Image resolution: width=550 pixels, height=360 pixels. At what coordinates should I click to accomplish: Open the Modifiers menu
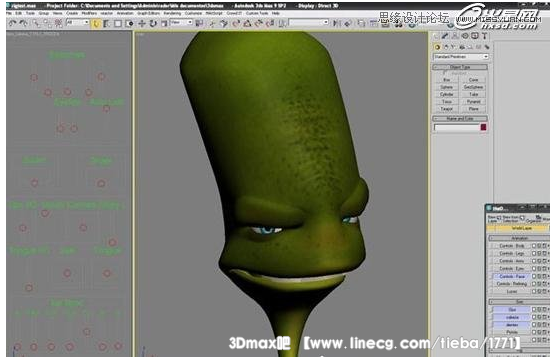click(x=89, y=13)
